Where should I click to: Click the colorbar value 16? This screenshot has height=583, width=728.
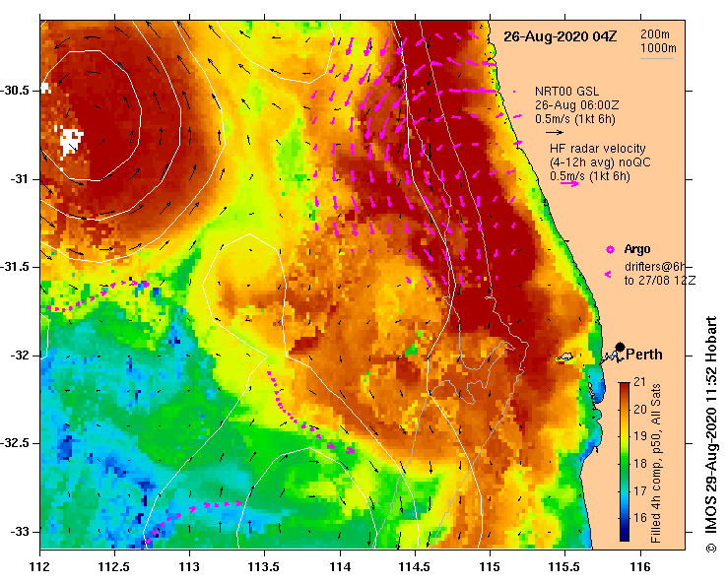pos(640,518)
